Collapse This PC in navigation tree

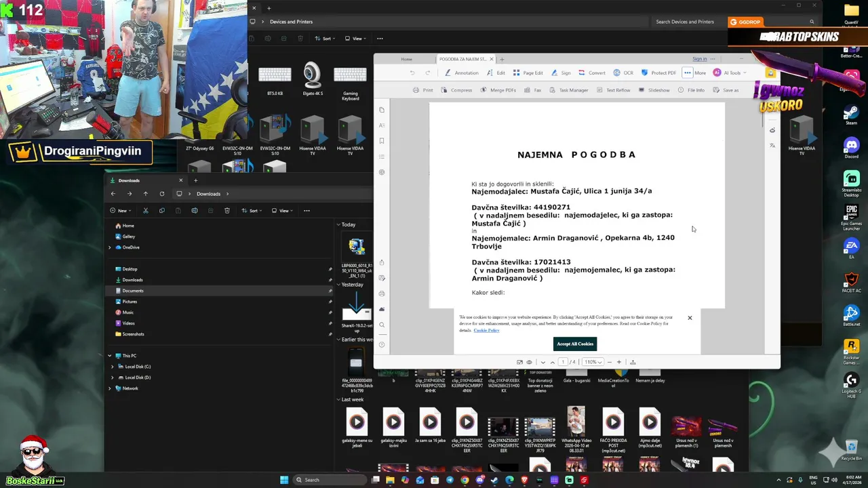110,356
